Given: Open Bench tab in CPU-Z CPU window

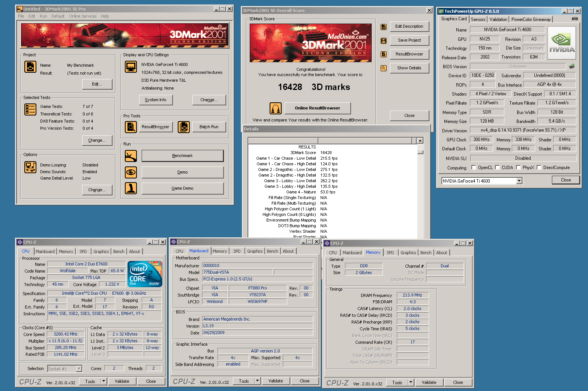Looking at the screenshot, I should [119, 252].
